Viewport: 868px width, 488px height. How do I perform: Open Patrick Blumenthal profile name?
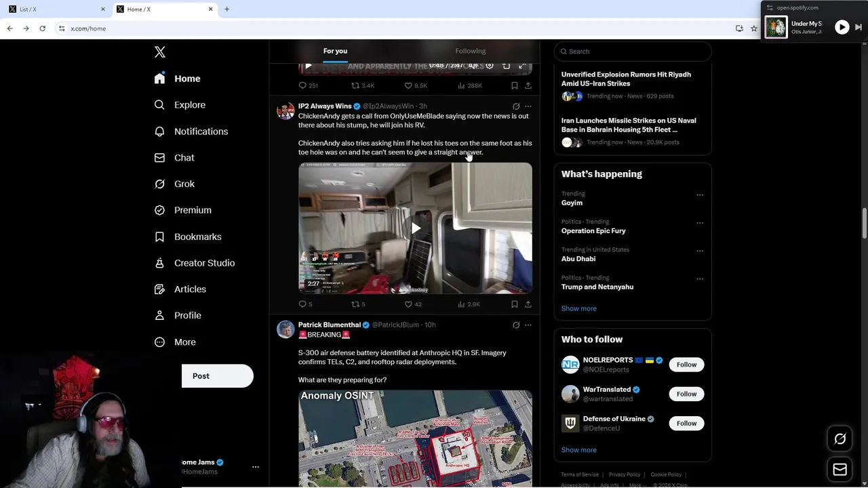point(330,325)
